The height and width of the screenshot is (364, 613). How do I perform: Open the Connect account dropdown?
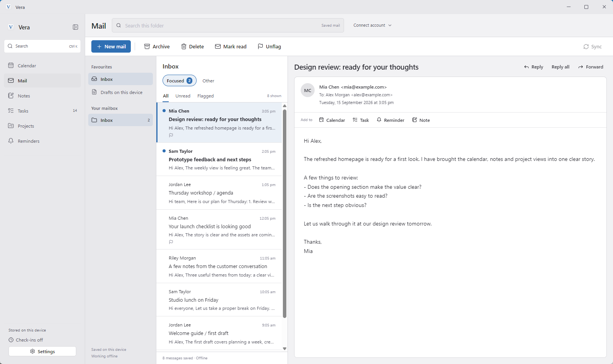[372, 25]
